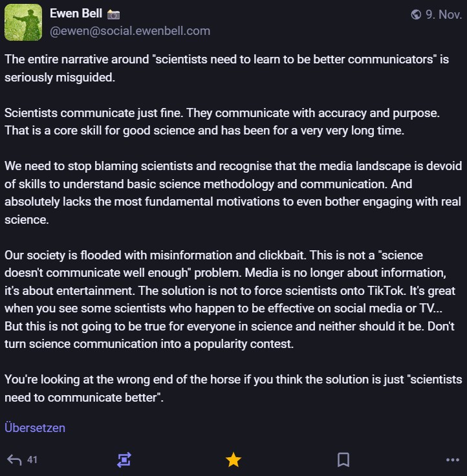Open Ewen Bell's profile avatar
The image size is (467, 476).
(23, 23)
